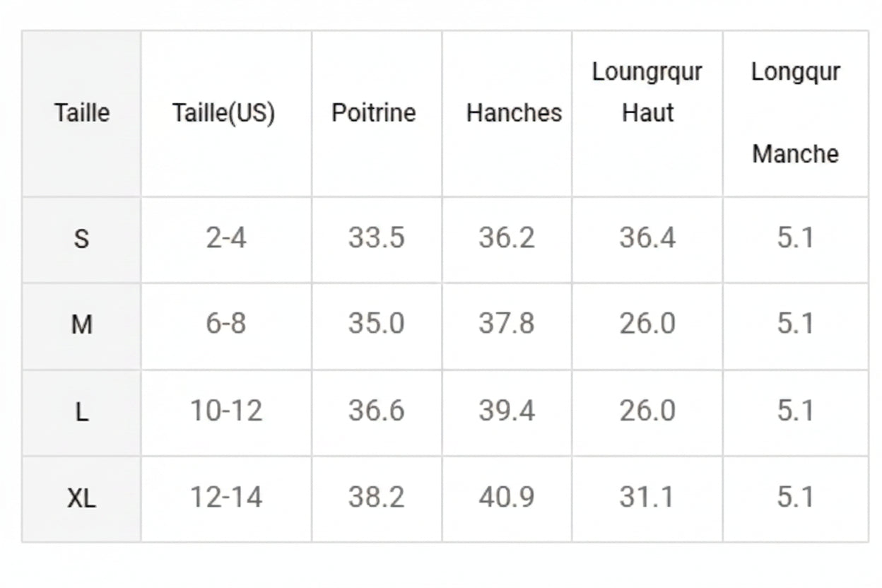Select the Hanches header cell

point(507,113)
